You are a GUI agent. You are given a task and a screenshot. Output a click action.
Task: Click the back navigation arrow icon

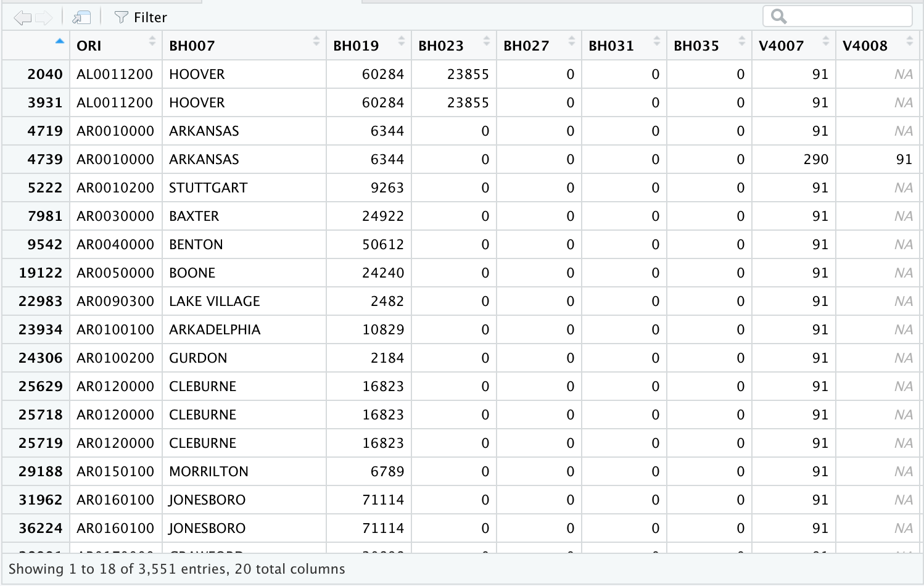(22, 18)
